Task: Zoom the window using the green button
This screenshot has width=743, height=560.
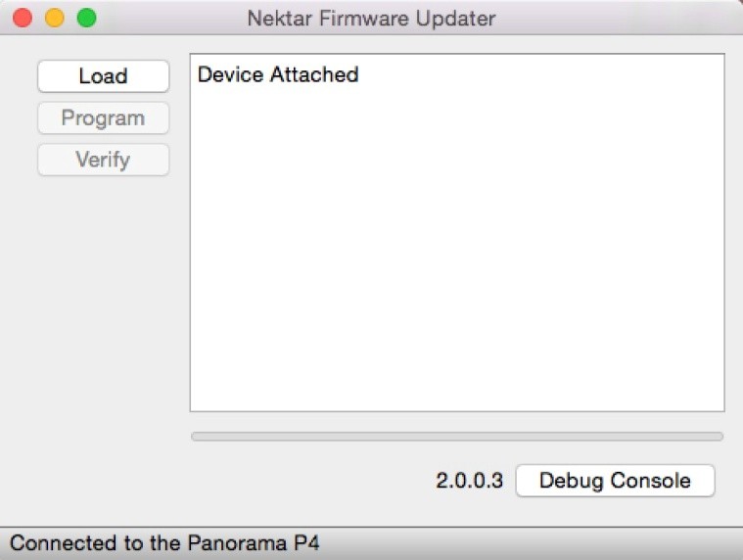Action: [86, 18]
